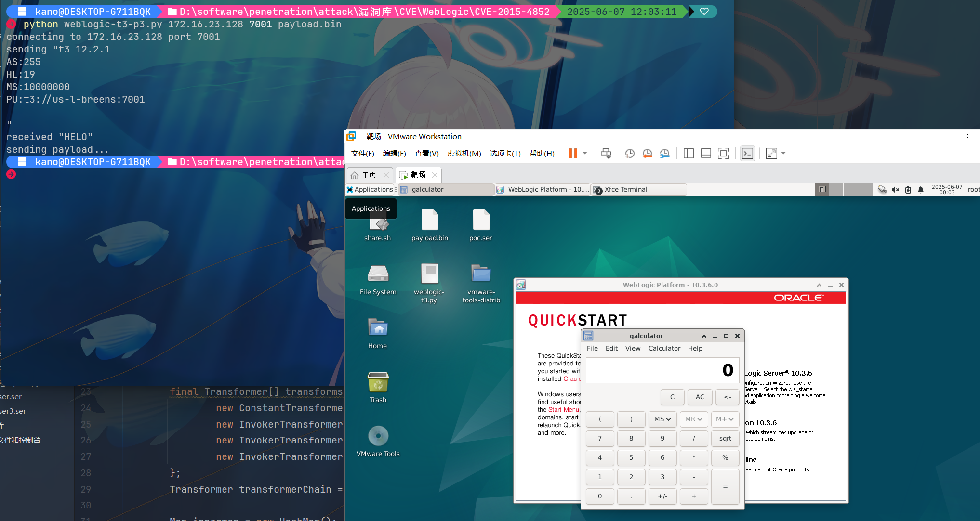The width and height of the screenshot is (980, 521).
Task: Click the send Ctrl+Alt+Del toolbar icon
Action: pos(606,154)
